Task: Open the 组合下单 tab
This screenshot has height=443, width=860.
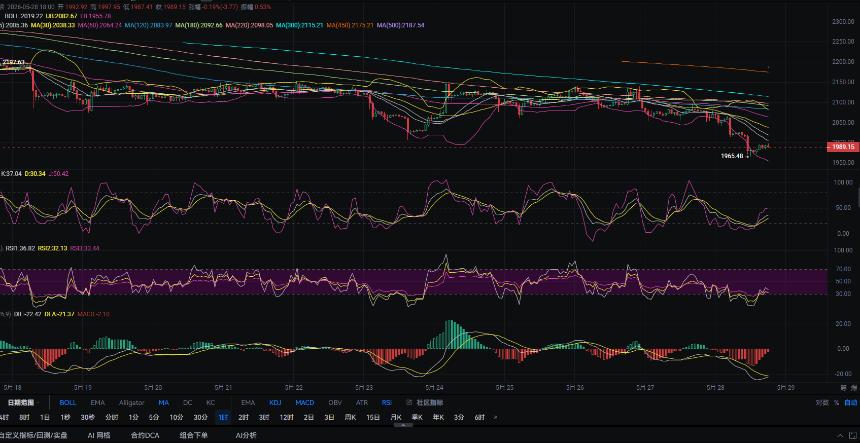Action: 194,435
